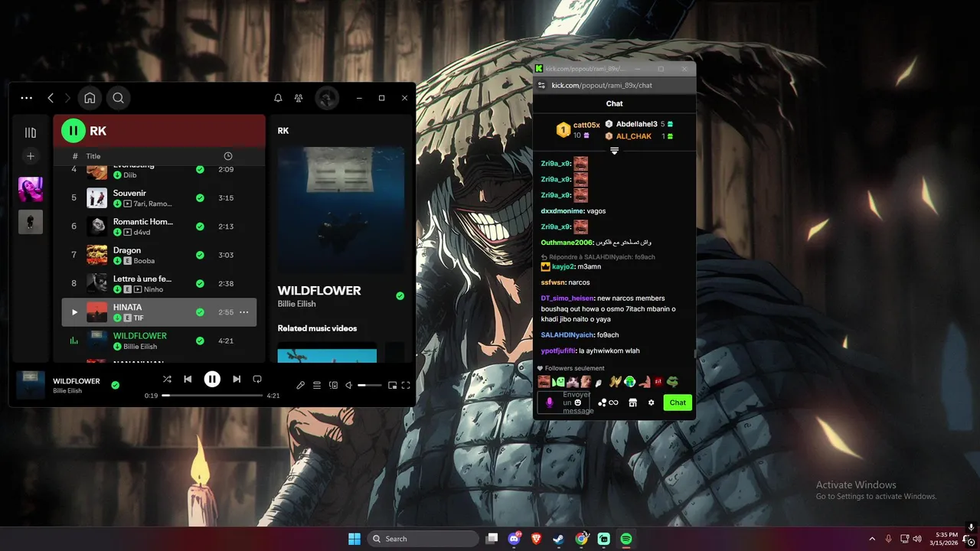Toggle saved checkmark for Dragon

200,255
